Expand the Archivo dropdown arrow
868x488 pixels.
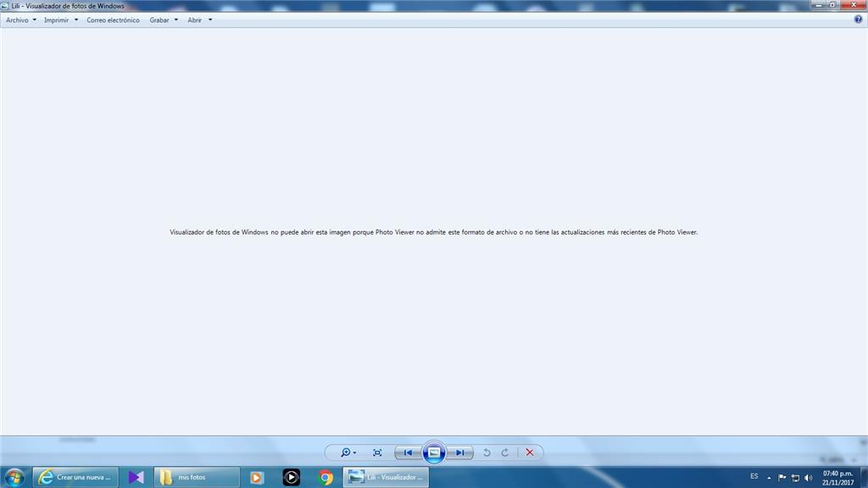click(x=34, y=20)
